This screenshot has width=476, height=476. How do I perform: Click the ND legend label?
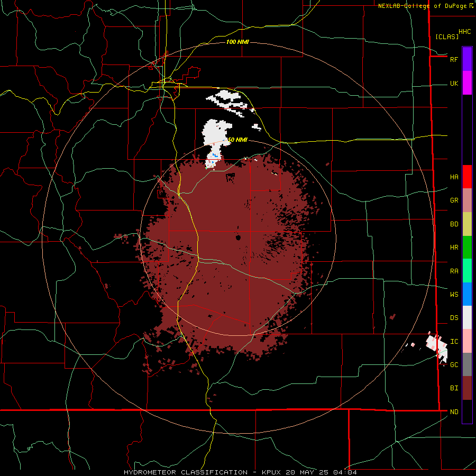pos(454,412)
